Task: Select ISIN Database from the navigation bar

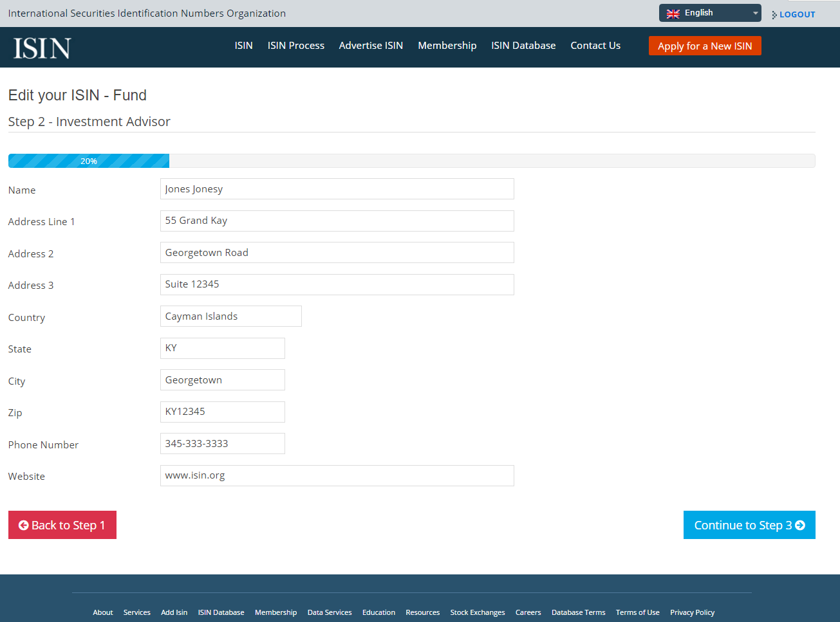Action: [x=523, y=45]
